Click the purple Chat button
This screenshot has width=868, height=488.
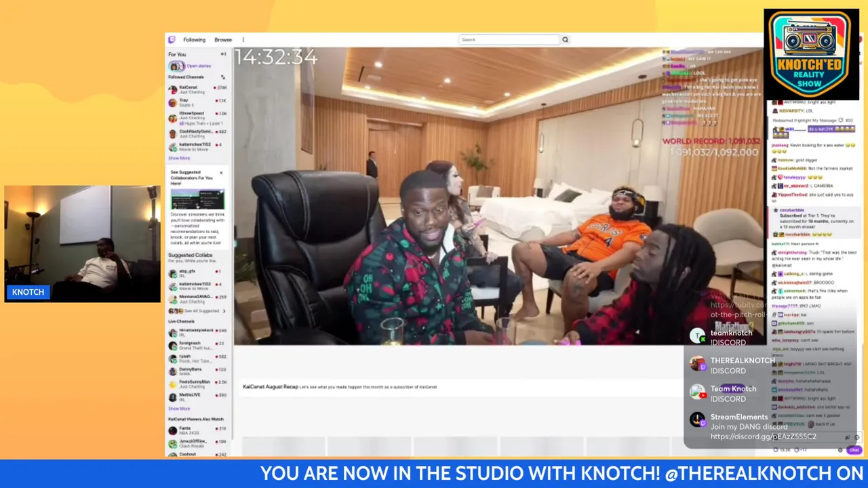pyautogui.click(x=854, y=450)
